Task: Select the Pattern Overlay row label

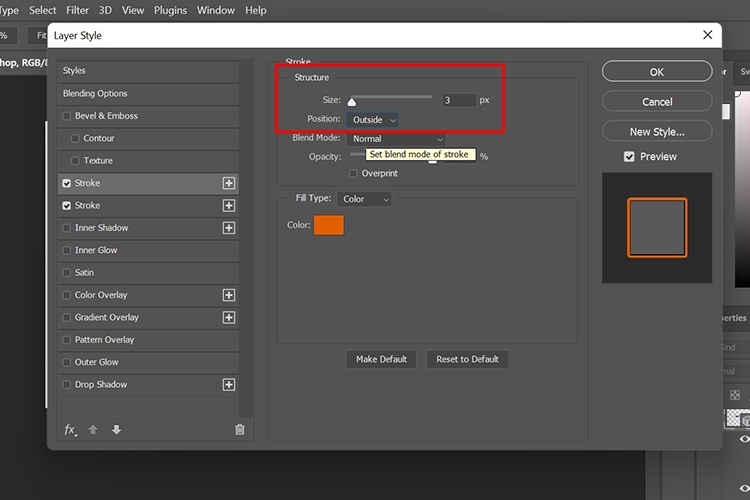Action: (104, 340)
